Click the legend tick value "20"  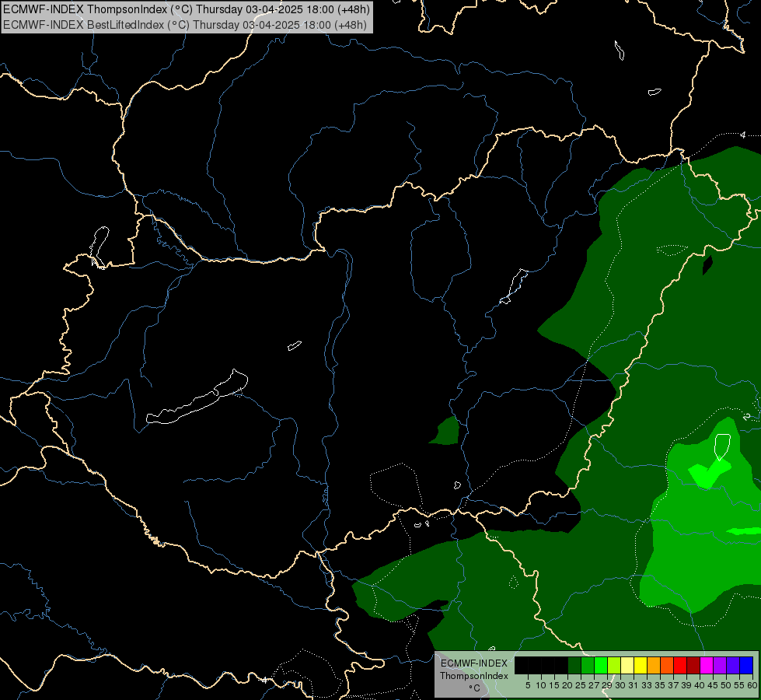pyautogui.click(x=568, y=685)
